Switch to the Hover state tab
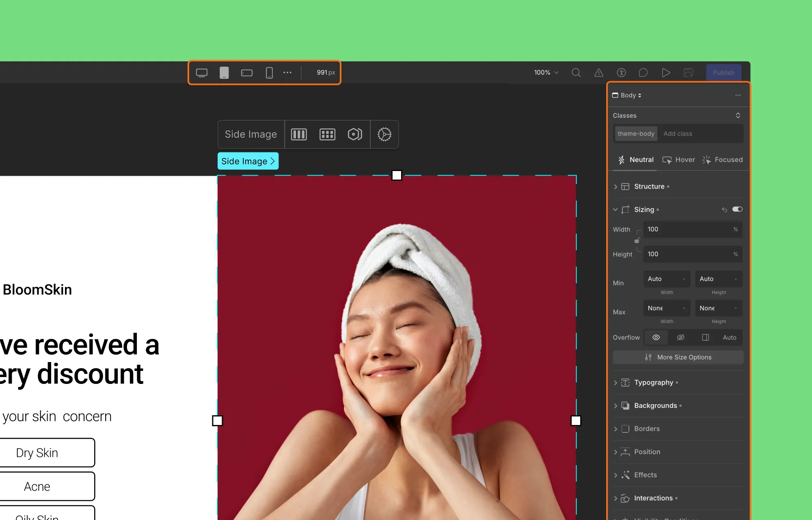 click(x=679, y=160)
